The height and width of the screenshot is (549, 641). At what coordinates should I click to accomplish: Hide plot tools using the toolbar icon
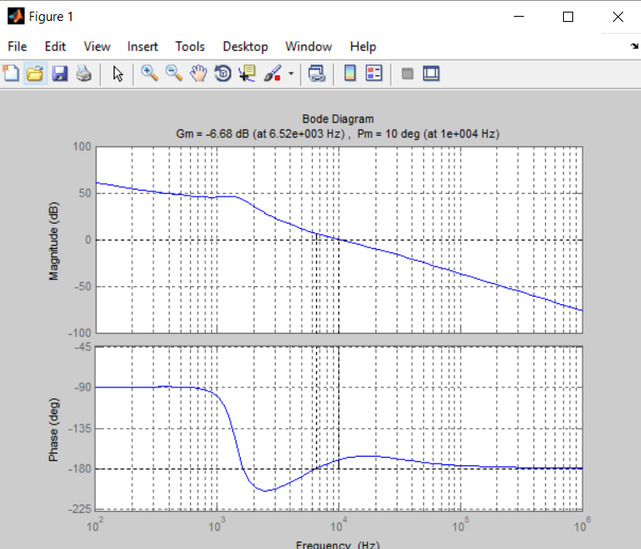pyautogui.click(x=407, y=73)
